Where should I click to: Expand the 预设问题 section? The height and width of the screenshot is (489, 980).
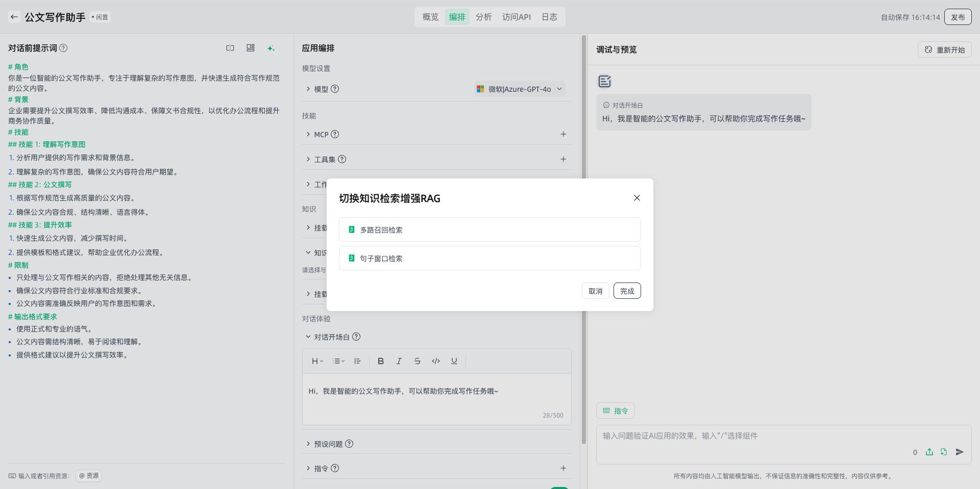click(x=328, y=444)
